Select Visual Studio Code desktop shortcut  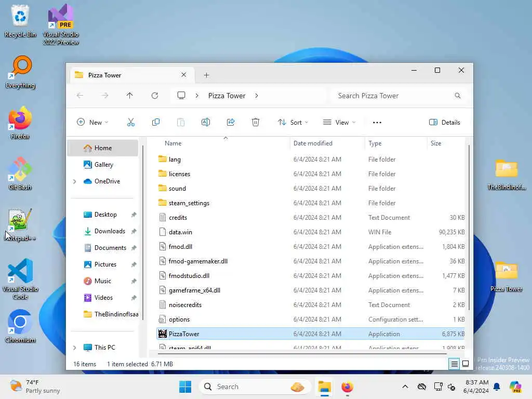click(20, 279)
